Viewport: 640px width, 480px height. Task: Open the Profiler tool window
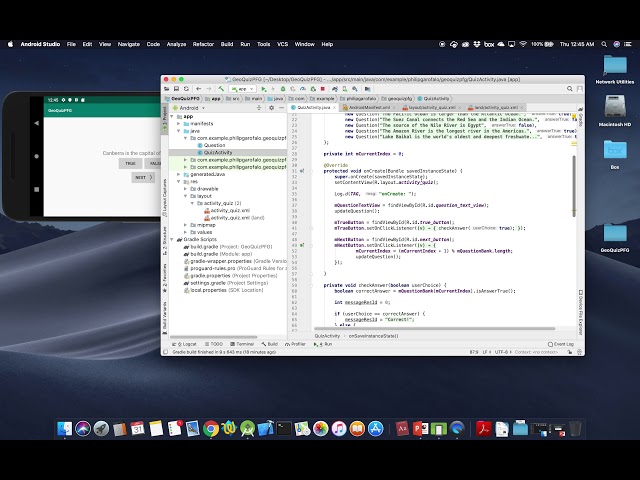click(296, 344)
